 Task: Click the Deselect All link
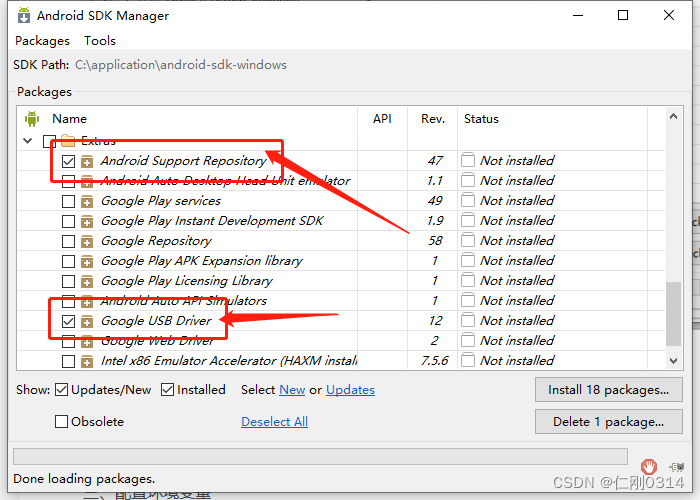point(275,421)
